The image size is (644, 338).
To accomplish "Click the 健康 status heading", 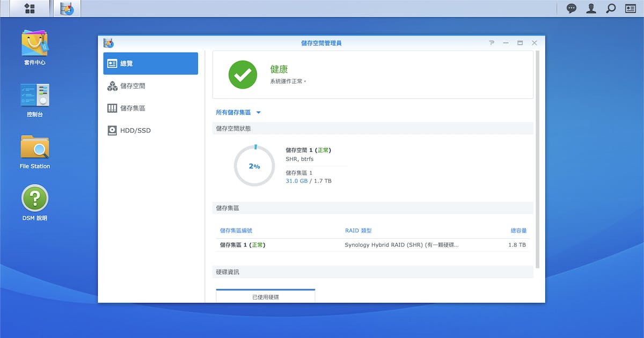I will click(279, 69).
